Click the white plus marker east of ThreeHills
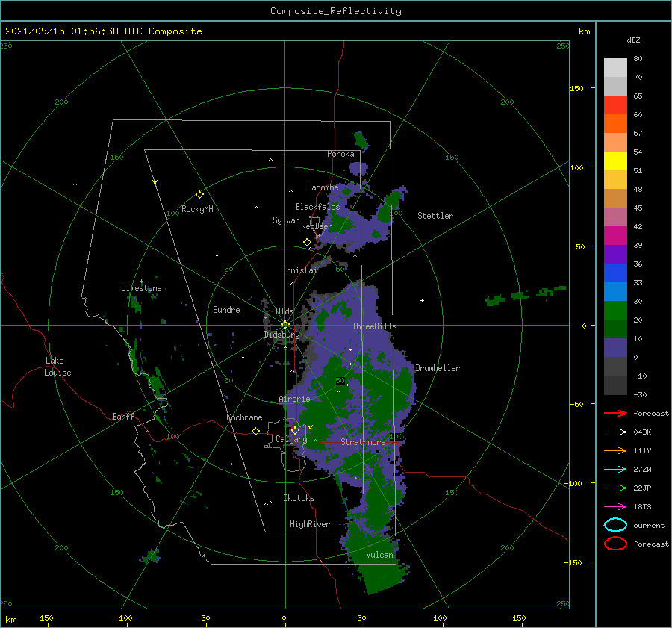Viewport: 672px width, 628px height. [x=422, y=300]
